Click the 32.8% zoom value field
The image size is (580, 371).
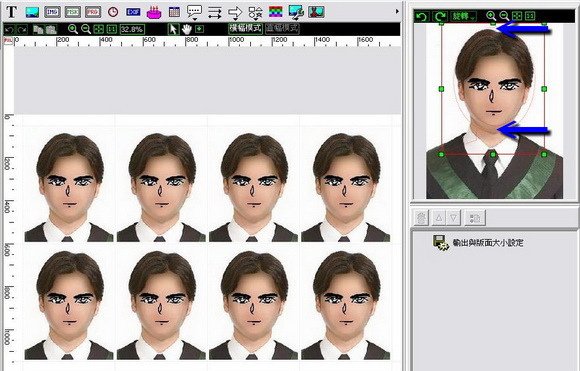132,29
